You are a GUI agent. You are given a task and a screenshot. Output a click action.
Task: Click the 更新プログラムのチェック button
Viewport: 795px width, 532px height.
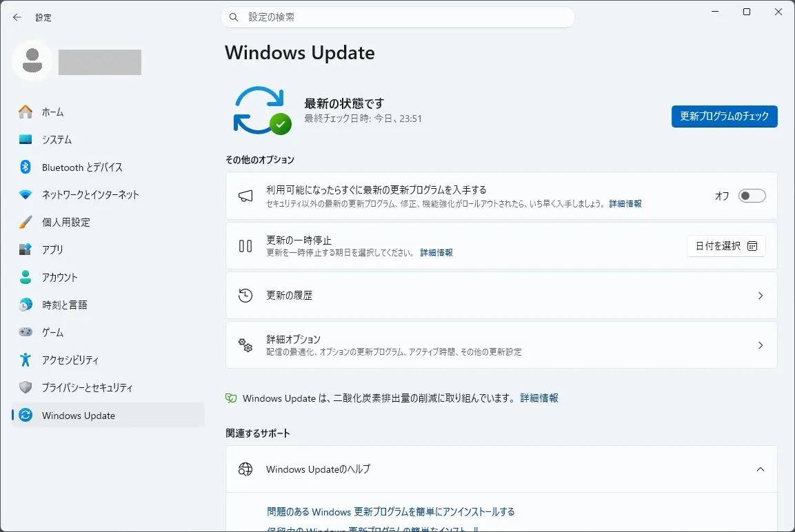click(724, 116)
